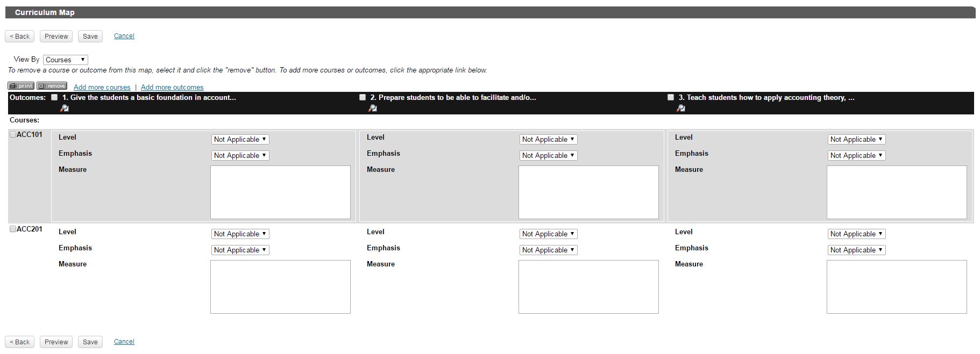This screenshot has width=980, height=354.
Task: Click the bottom Cancel link
Action: (x=124, y=342)
